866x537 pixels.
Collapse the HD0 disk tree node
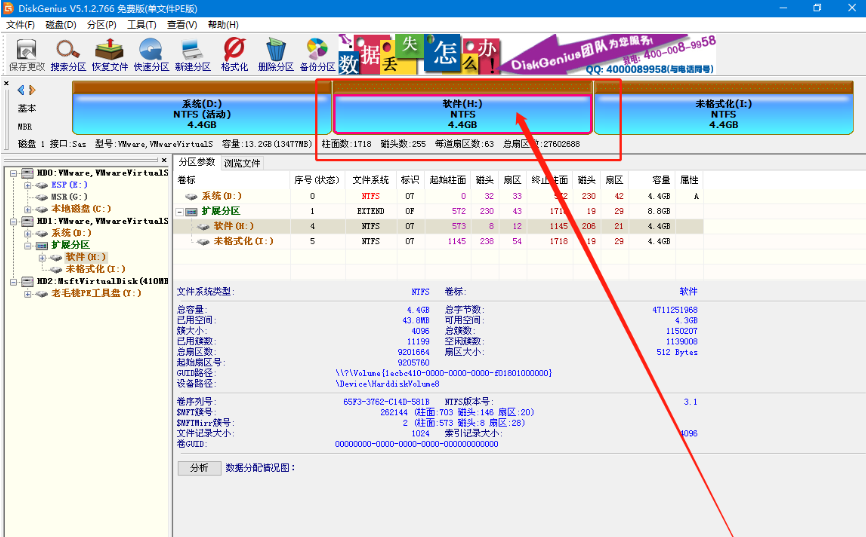pyautogui.click(x=13, y=173)
